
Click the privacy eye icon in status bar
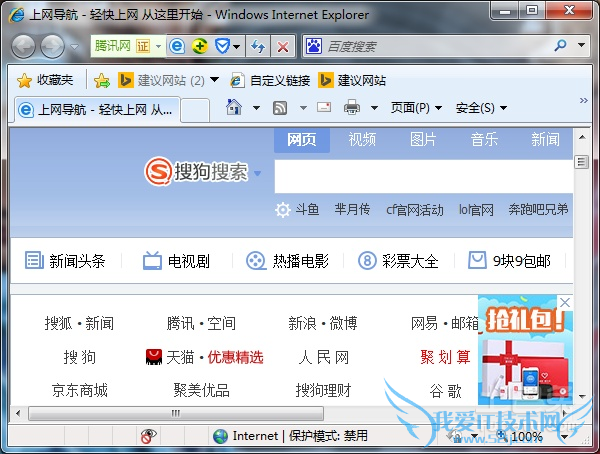[x=148, y=436]
